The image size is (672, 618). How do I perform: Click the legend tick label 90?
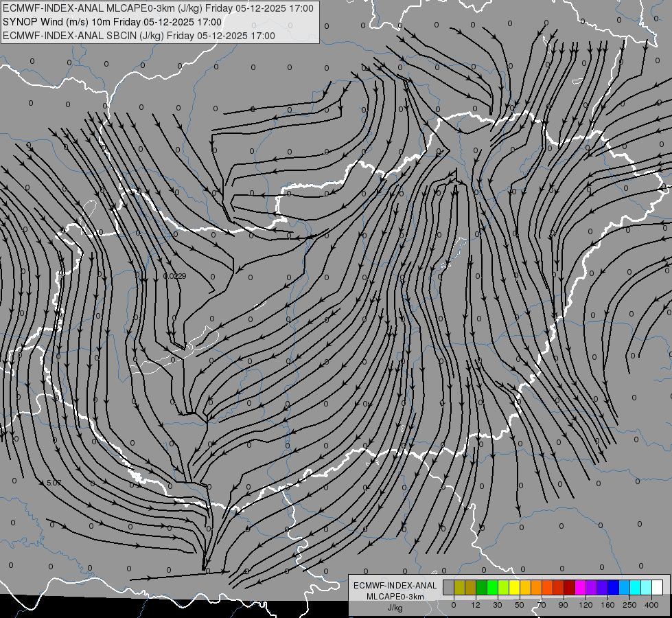(x=563, y=605)
